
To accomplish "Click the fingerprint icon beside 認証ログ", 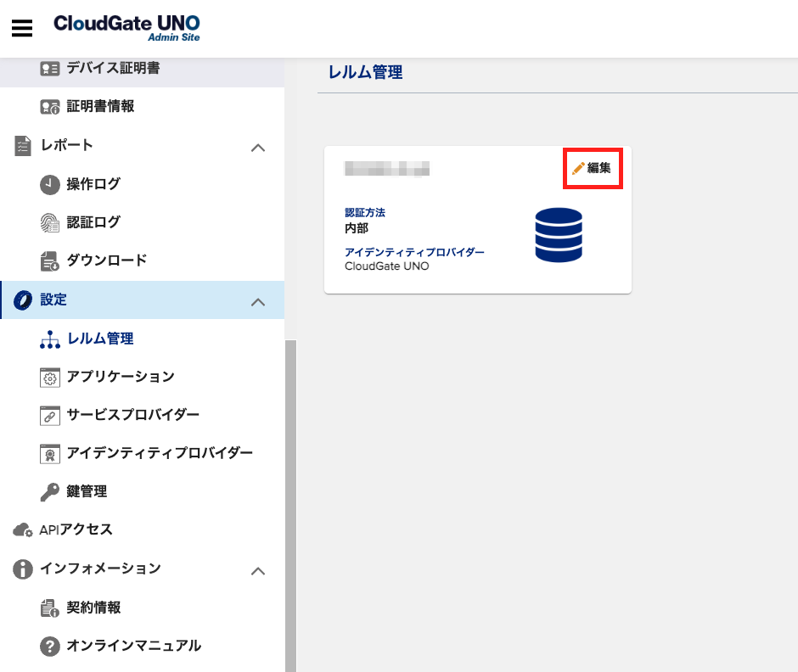I will tap(50, 222).
